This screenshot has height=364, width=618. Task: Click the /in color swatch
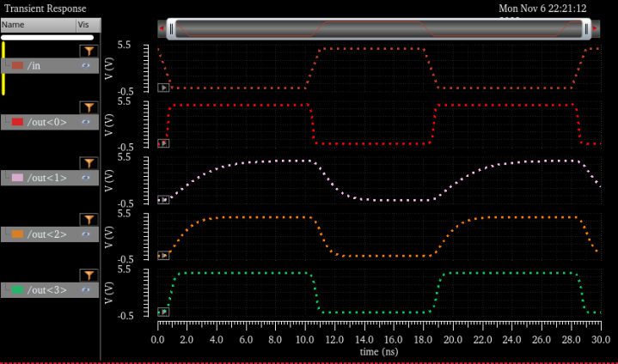pos(17,66)
